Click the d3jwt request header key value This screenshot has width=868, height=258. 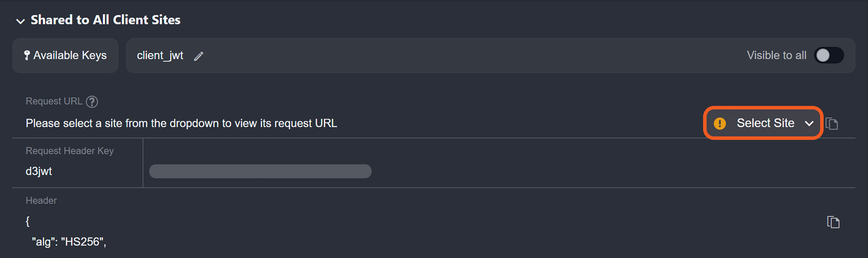pyautogui.click(x=39, y=171)
